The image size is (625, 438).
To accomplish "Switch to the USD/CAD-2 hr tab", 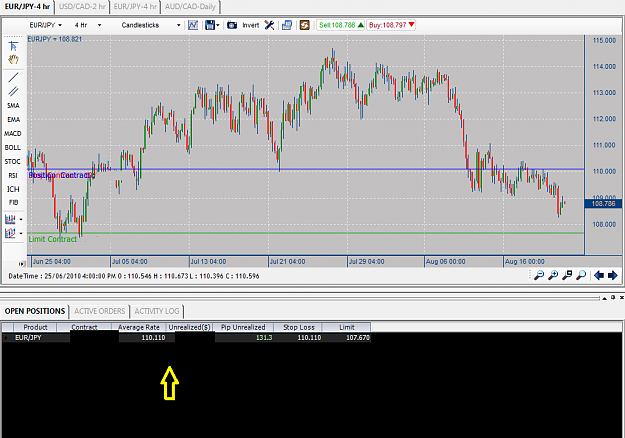I will coord(83,7).
